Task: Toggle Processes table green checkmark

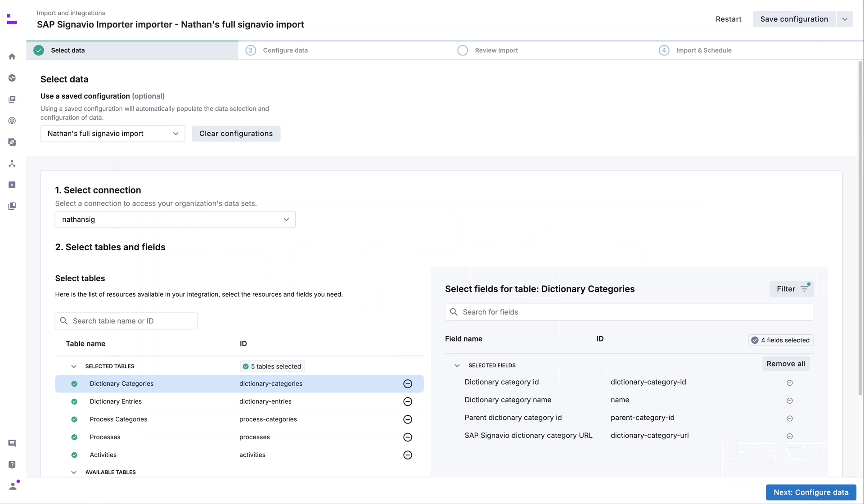Action: [74, 437]
